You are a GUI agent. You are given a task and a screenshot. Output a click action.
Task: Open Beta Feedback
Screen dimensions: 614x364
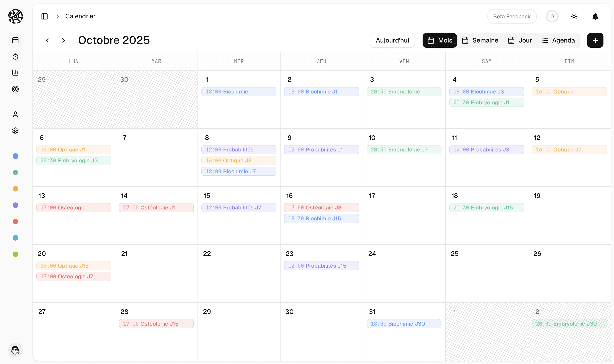(x=512, y=16)
